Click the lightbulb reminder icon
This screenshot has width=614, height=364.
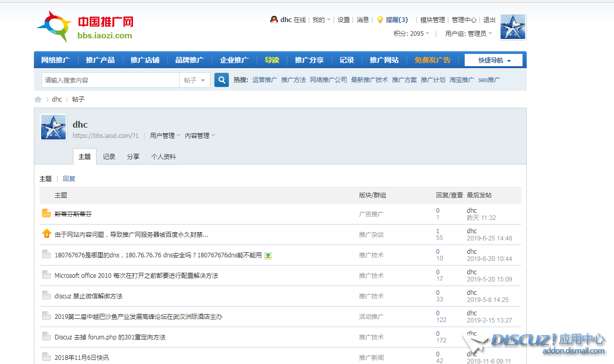(380, 20)
